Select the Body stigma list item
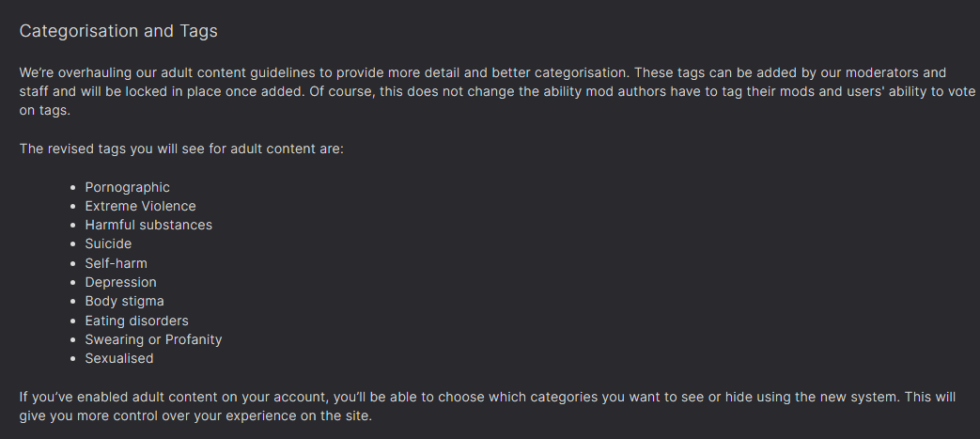 click(x=124, y=301)
